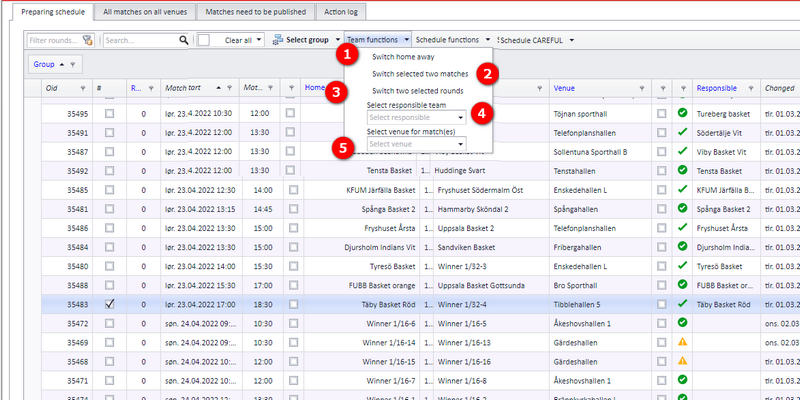The width and height of the screenshot is (800, 400).
Task: Tick checkbox after time 15:30 in row 35480
Action: point(293,266)
